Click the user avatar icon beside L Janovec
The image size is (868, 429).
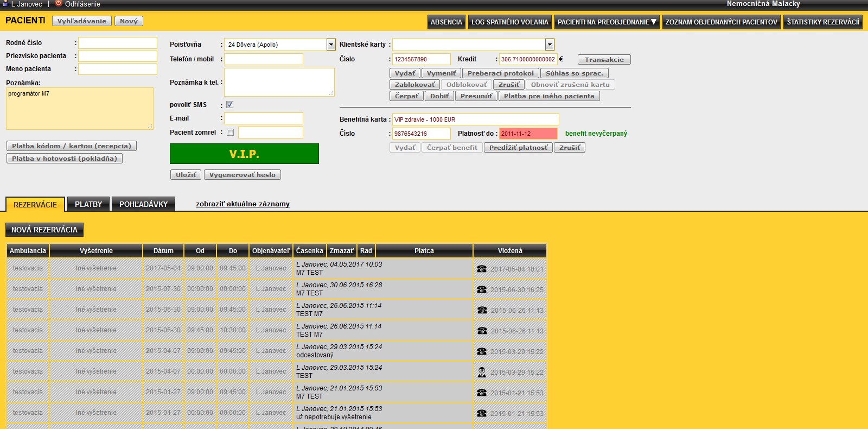[5, 3]
